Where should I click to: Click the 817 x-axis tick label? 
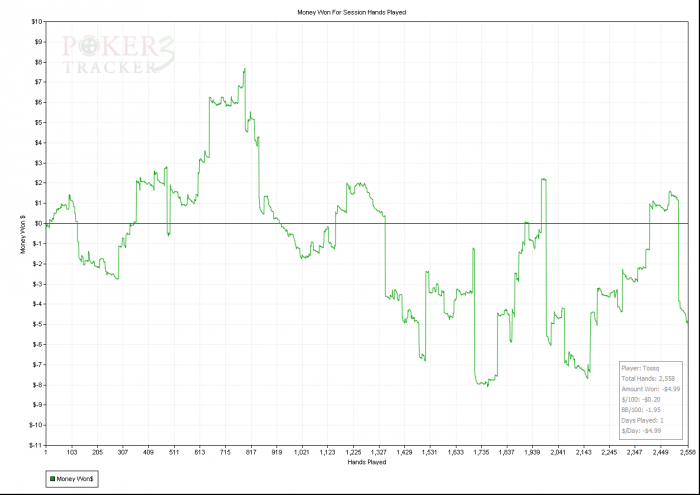click(251, 452)
